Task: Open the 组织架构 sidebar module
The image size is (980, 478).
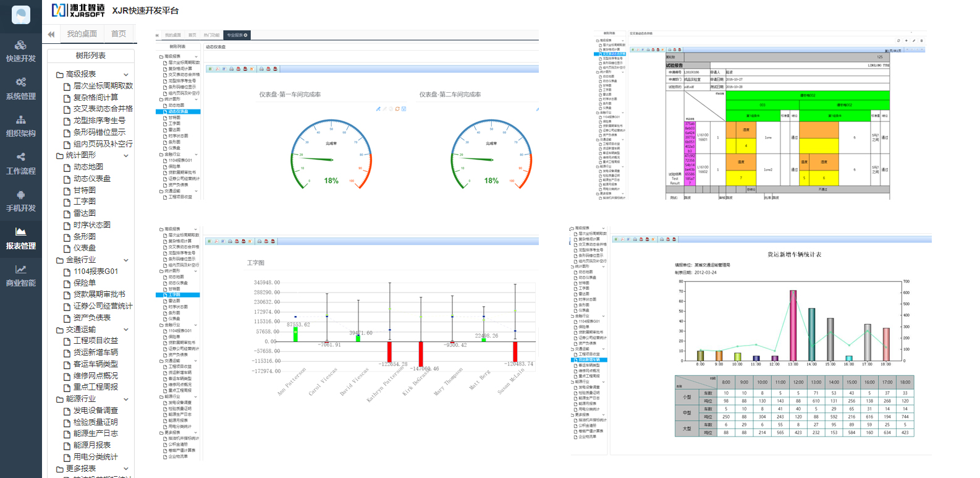Action: tap(21, 126)
